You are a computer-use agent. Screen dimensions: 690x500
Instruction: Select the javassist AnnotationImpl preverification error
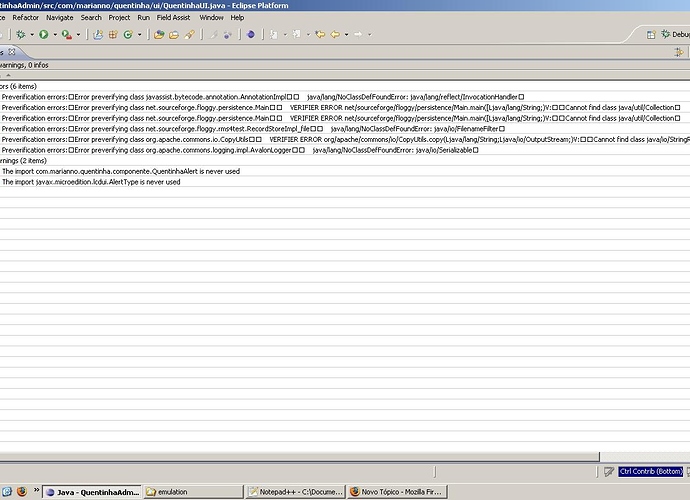pos(345,97)
